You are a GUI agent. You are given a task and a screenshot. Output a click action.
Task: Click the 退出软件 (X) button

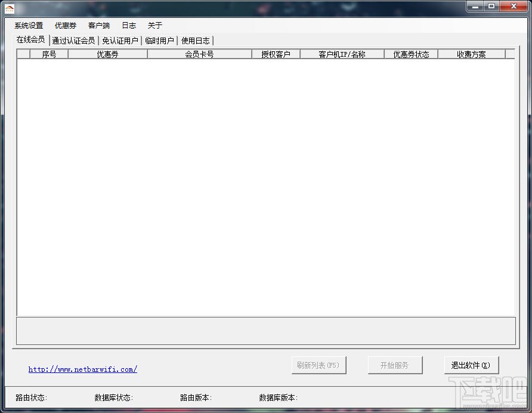point(471,365)
